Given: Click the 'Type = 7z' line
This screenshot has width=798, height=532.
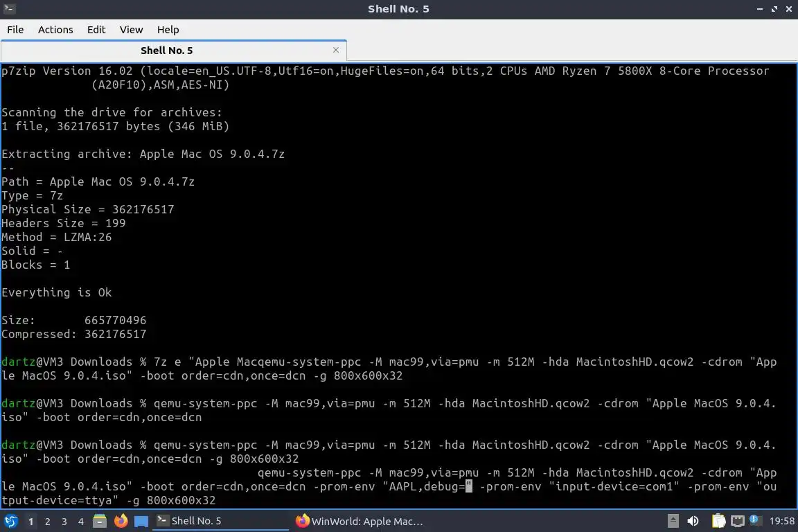Looking at the screenshot, I should [x=32, y=195].
